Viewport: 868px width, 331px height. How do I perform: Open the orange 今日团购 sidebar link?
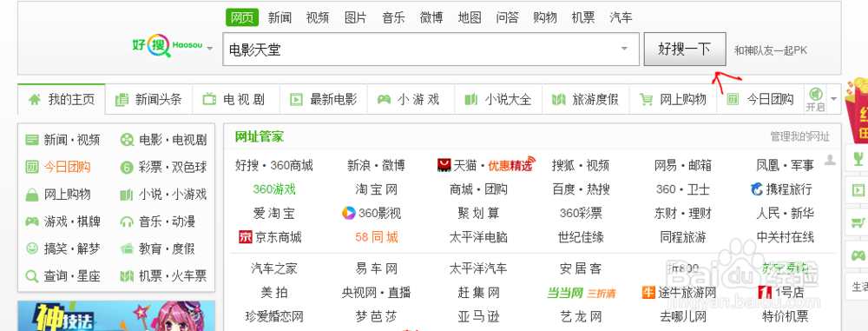67,167
